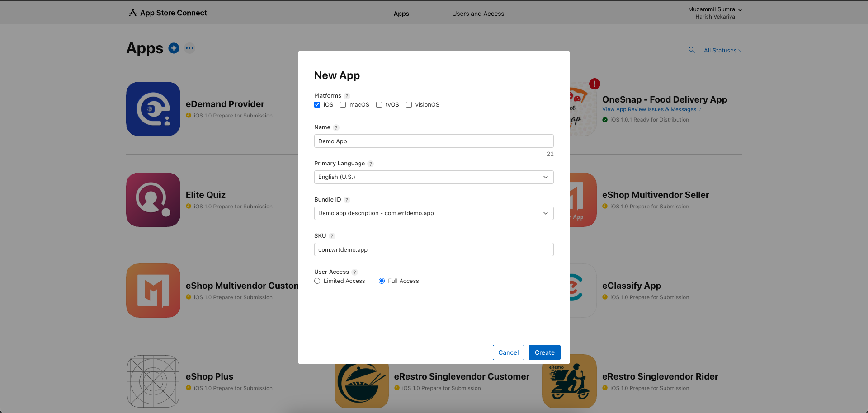Click 'Harish Vekariya' team name text
868x413 pixels.
coord(715,17)
